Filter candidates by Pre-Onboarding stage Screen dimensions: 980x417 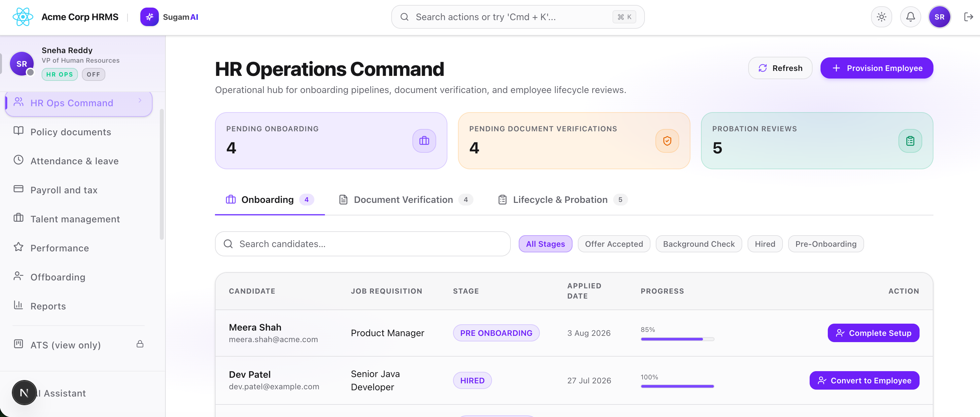825,244
